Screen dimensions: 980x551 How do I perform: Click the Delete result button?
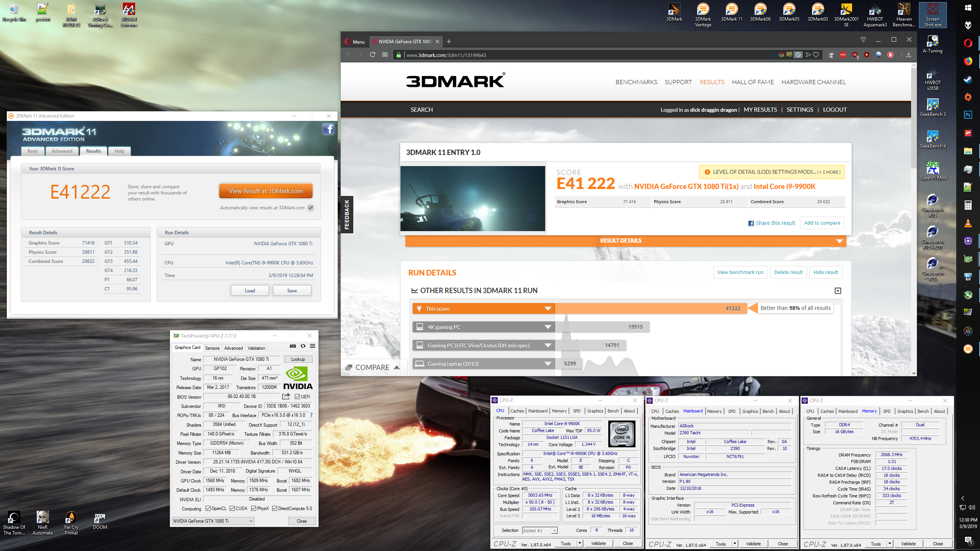click(x=788, y=272)
